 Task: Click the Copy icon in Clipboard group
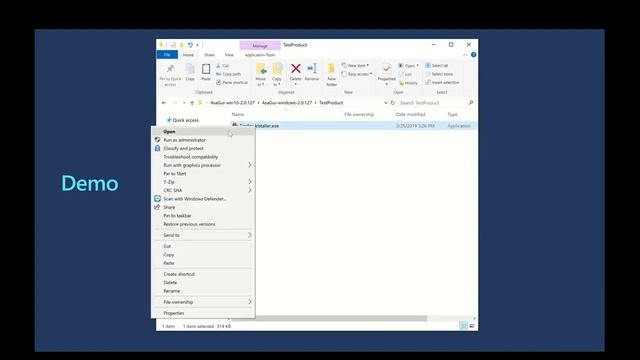click(190, 69)
